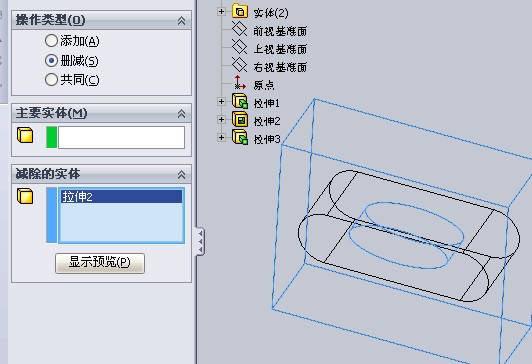
Task: Select the 右视基准面 tree label
Action: [x=280, y=67]
